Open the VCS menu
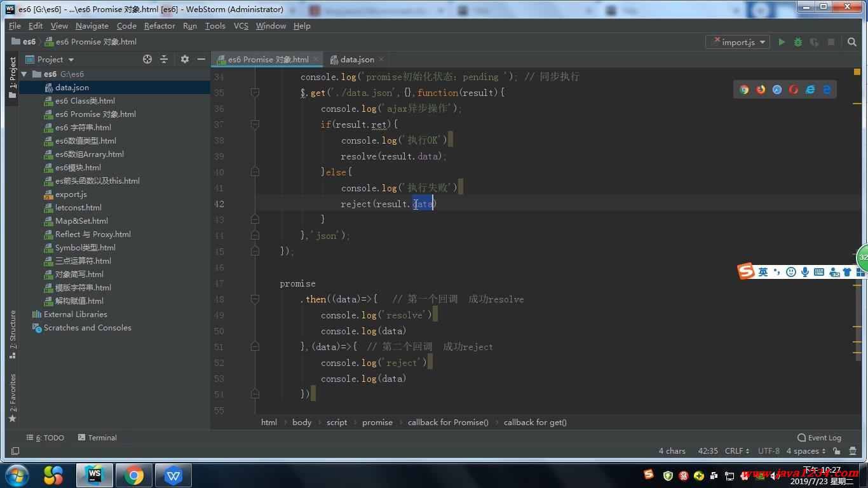This screenshot has width=868, height=488. pos(241,26)
